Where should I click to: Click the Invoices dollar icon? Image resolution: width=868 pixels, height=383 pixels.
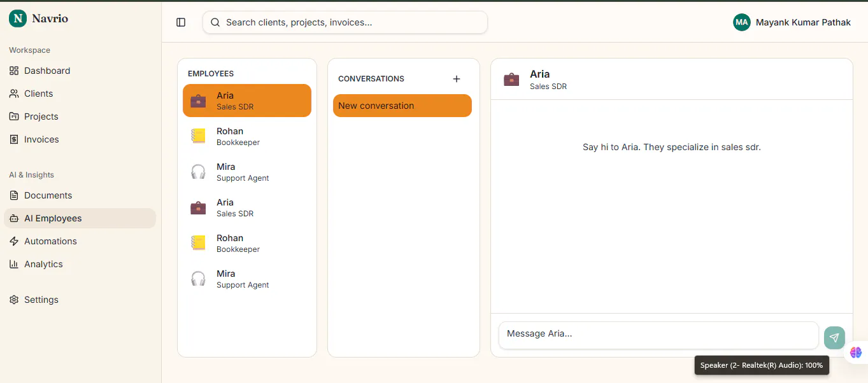coord(14,139)
